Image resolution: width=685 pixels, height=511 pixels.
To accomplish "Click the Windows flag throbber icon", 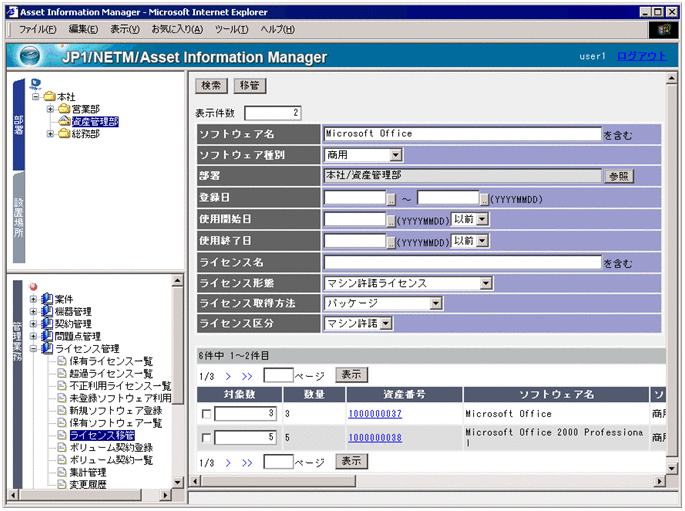I will (664, 29).
